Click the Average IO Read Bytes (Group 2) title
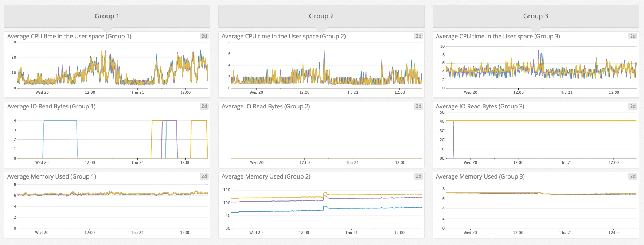Image resolution: width=644 pixels, height=245 pixels. coord(266,107)
